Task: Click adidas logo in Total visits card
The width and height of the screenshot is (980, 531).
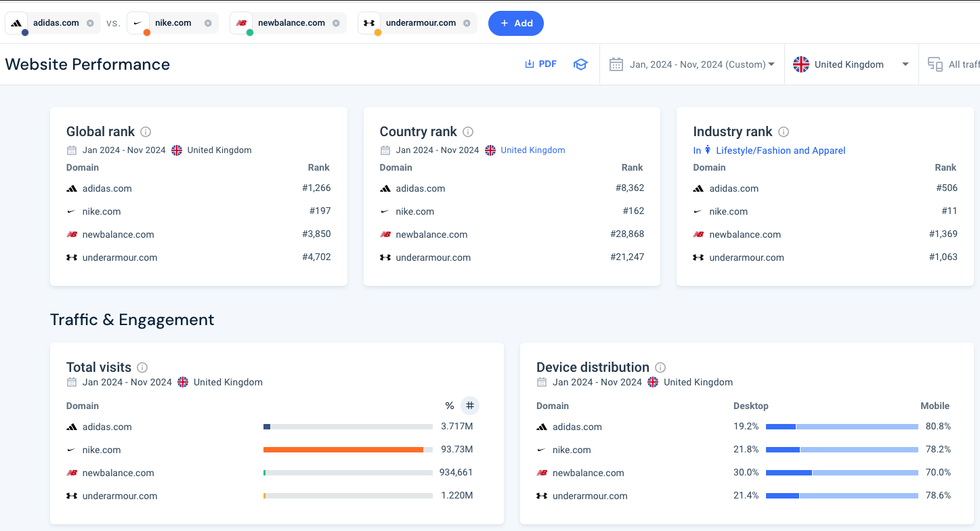Action: click(x=72, y=427)
